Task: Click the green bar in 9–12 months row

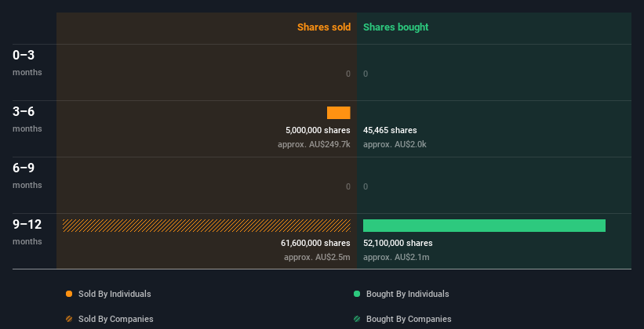Action: tap(484, 226)
